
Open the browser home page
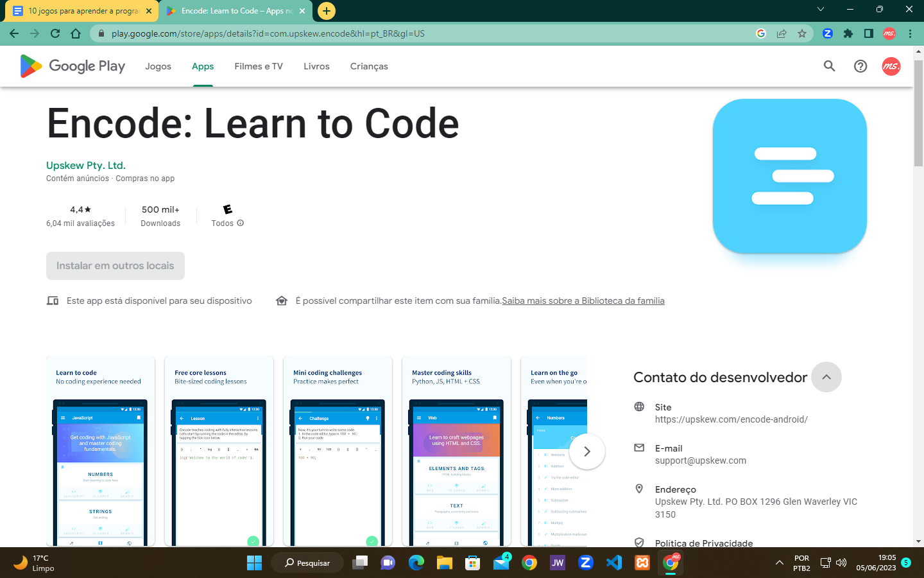pos(76,33)
